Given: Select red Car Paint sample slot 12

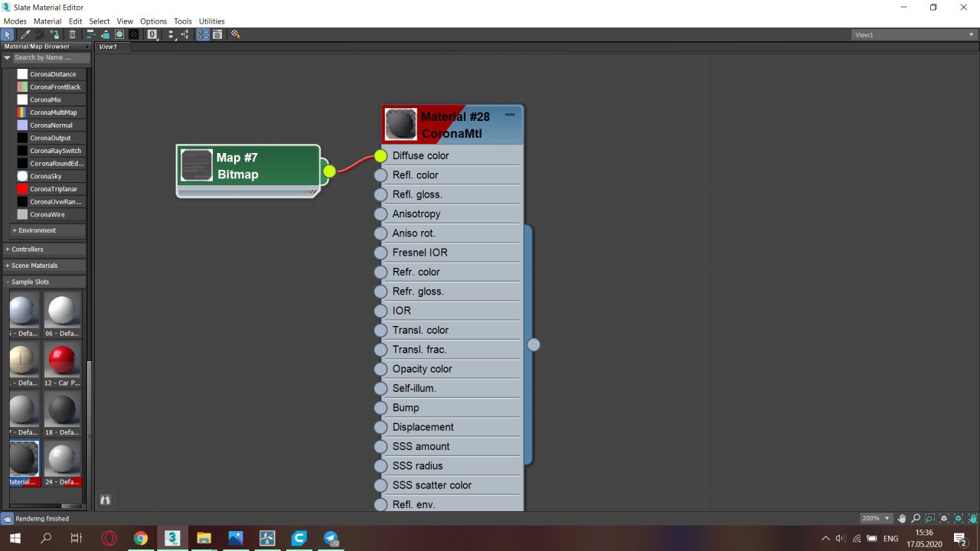Looking at the screenshot, I should (62, 360).
